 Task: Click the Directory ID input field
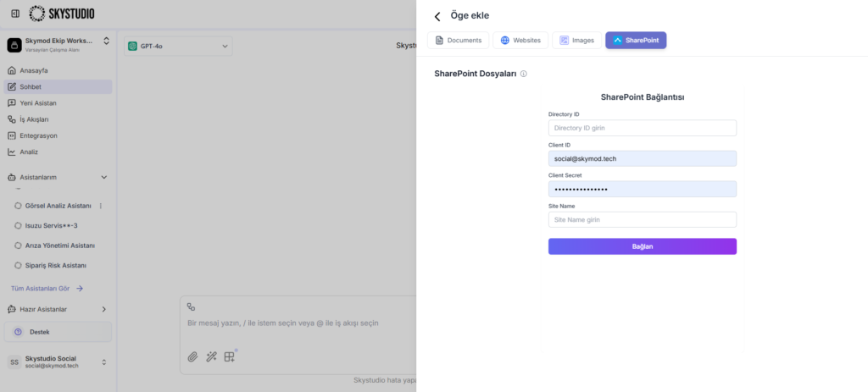coord(642,128)
